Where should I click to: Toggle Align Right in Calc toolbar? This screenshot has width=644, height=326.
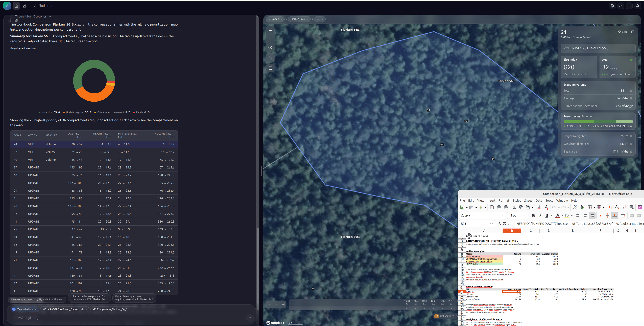click(x=592, y=215)
